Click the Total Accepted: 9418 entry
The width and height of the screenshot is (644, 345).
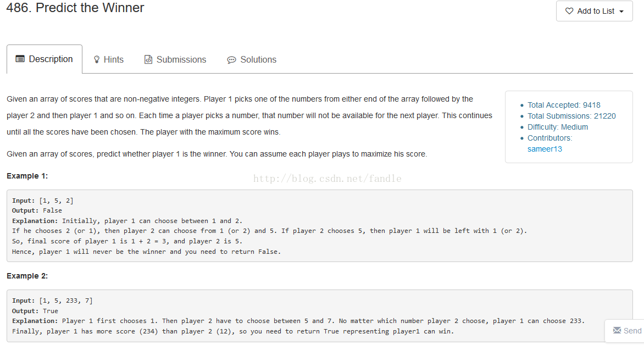point(564,105)
